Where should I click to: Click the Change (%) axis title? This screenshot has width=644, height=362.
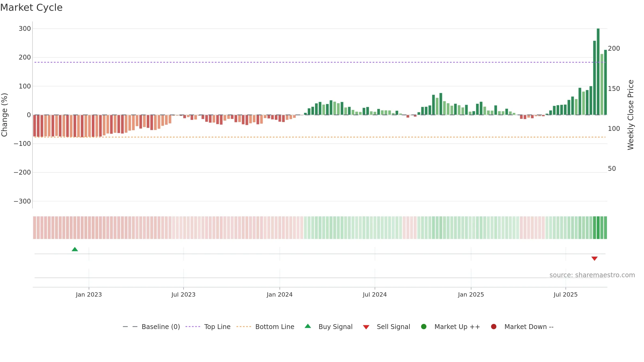[4, 115]
